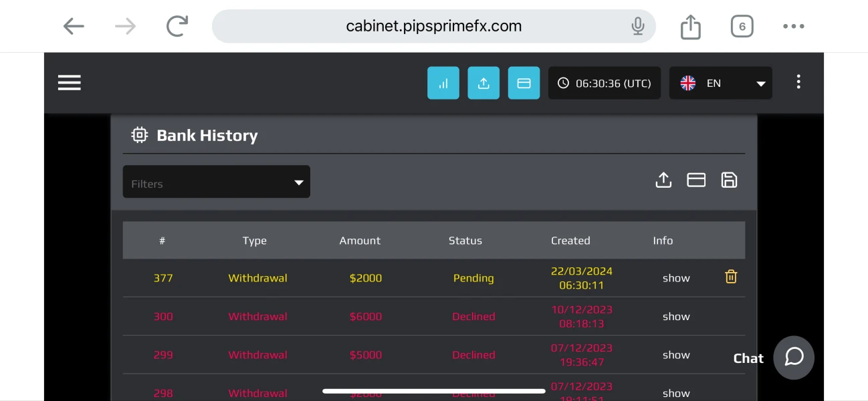Click the blue chart icon button
This screenshot has height=401, width=868.
(443, 83)
